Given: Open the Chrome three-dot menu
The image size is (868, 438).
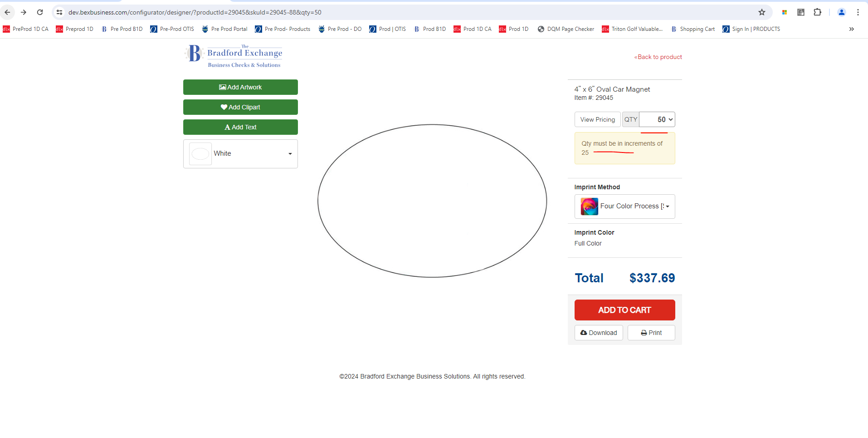Looking at the screenshot, I should [x=858, y=12].
